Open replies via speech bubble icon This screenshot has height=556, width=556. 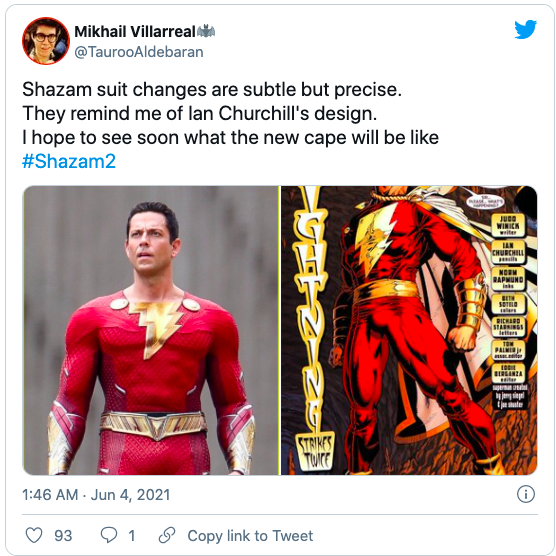109,535
